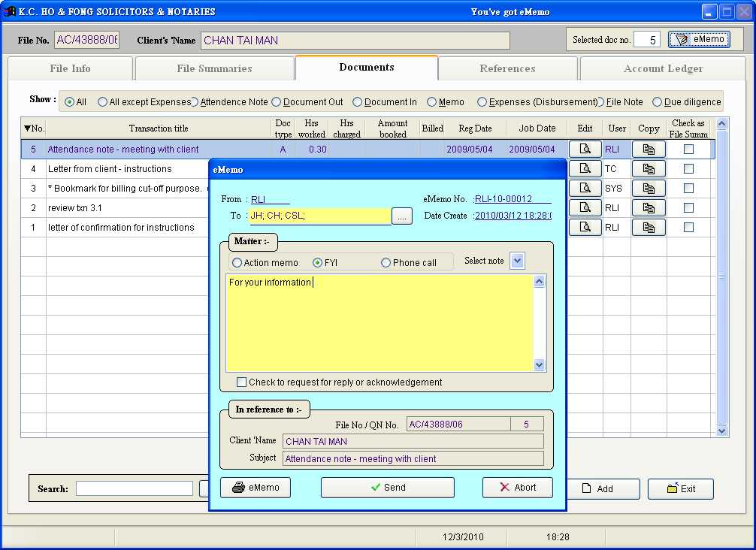Expand the Select note dropdown
Viewport: 756px width, 550px height.
pos(517,261)
